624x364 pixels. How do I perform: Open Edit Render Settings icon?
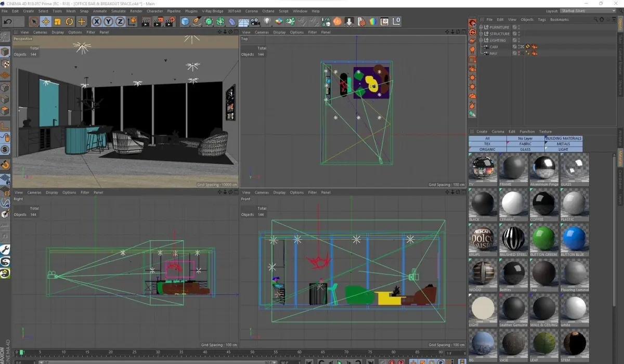point(170,21)
